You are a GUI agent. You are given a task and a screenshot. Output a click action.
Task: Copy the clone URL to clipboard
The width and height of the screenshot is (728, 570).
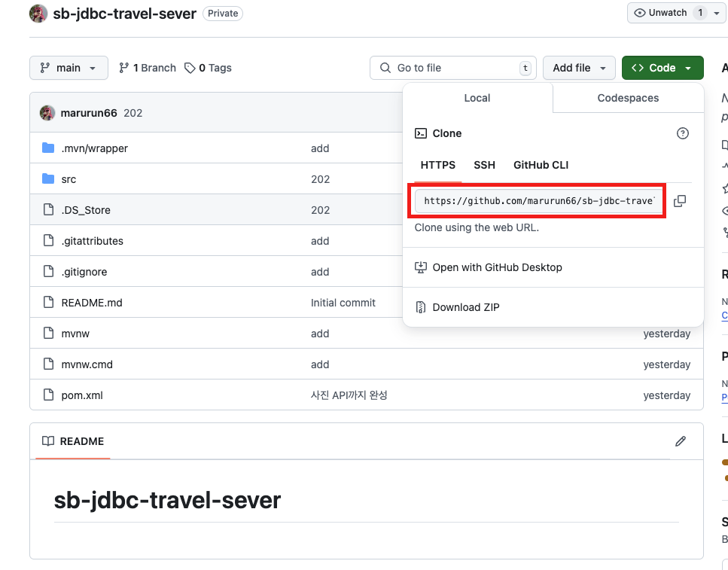pyautogui.click(x=679, y=201)
